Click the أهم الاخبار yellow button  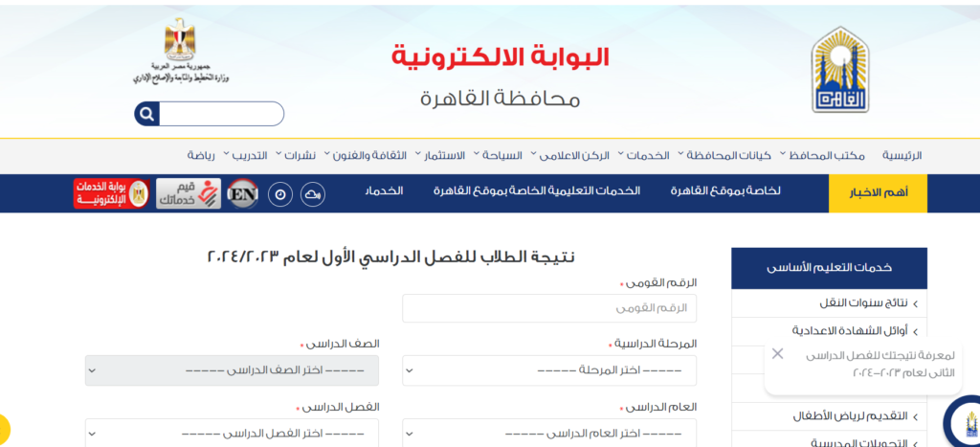tap(879, 192)
